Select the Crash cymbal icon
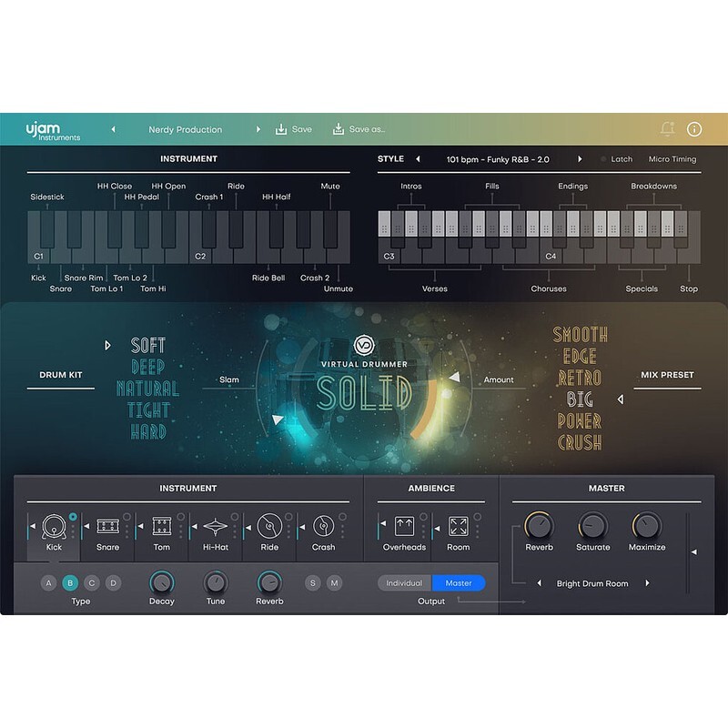 pos(322,526)
